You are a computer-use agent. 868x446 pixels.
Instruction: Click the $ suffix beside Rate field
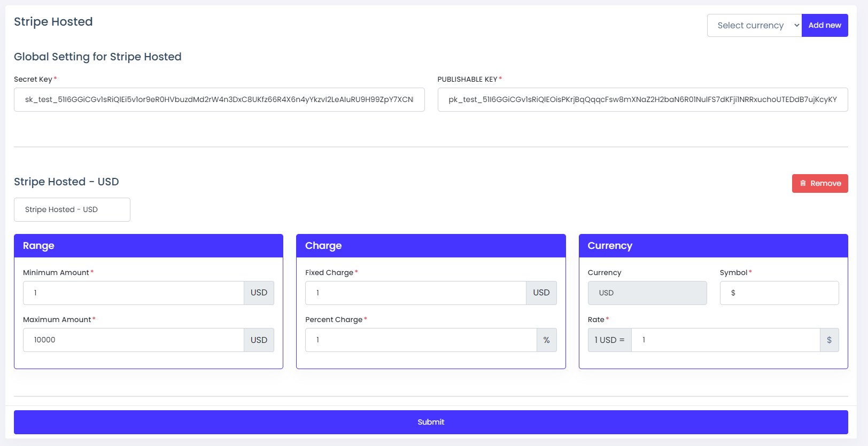(830, 340)
